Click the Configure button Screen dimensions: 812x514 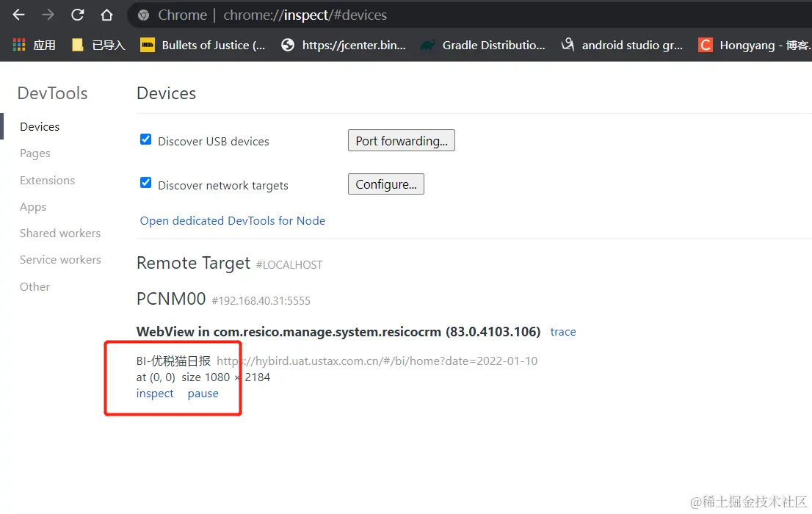click(x=385, y=184)
